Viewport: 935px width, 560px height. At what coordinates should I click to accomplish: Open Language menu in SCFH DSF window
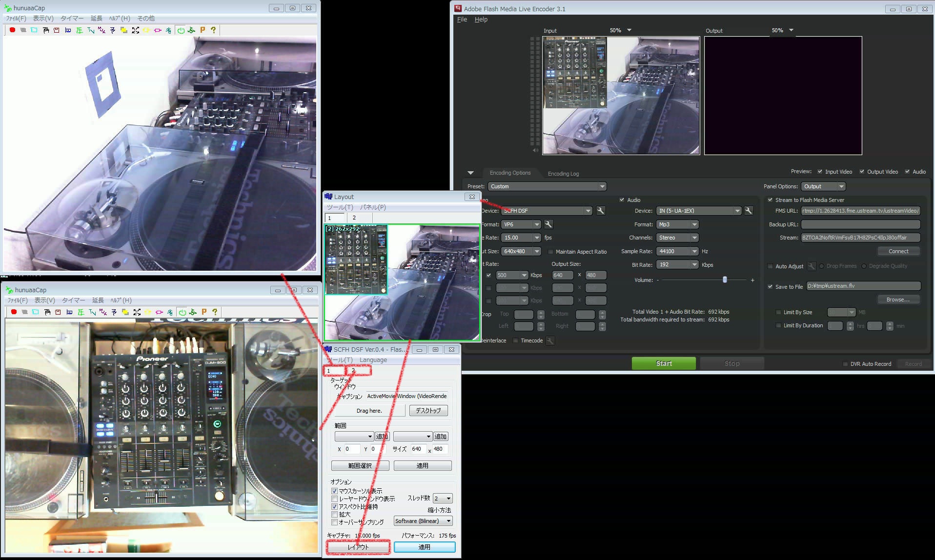pyautogui.click(x=373, y=360)
